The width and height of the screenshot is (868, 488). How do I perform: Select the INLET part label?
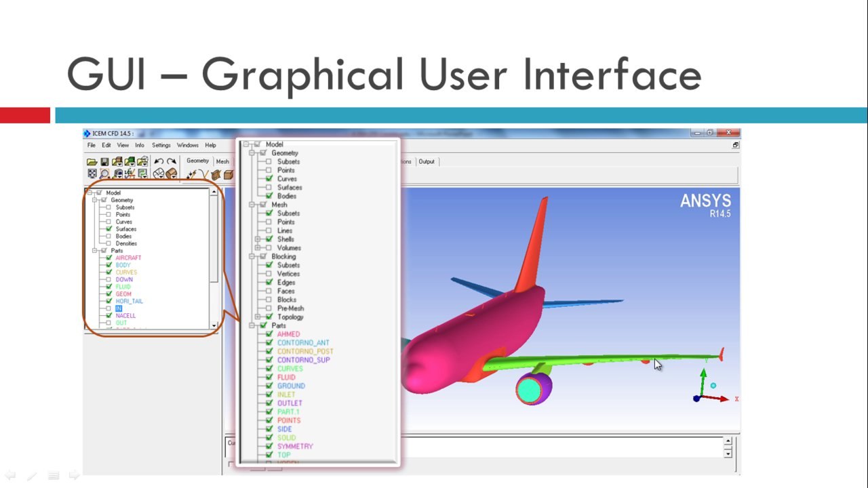point(286,394)
